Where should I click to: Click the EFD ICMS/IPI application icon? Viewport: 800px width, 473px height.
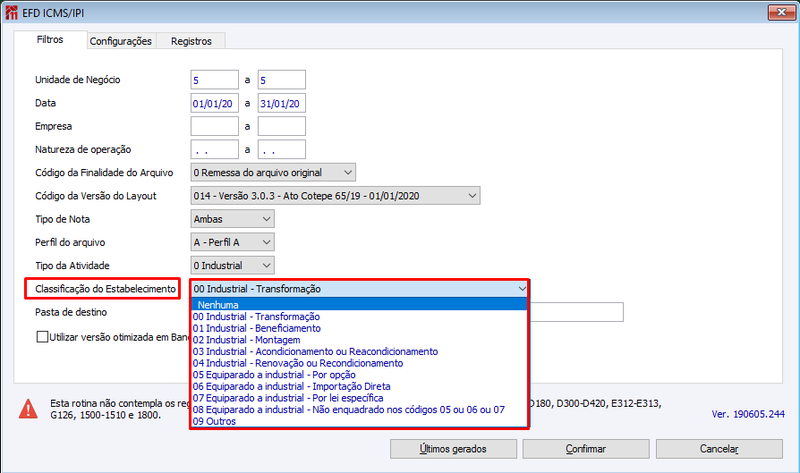[x=11, y=13]
